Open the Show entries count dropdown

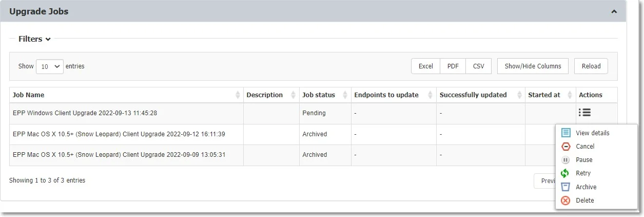[x=50, y=66]
